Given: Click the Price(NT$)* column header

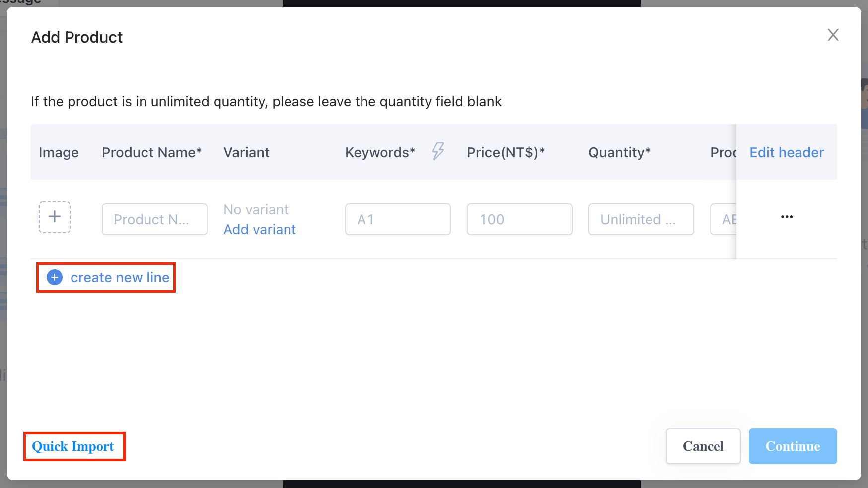Looking at the screenshot, I should [506, 152].
